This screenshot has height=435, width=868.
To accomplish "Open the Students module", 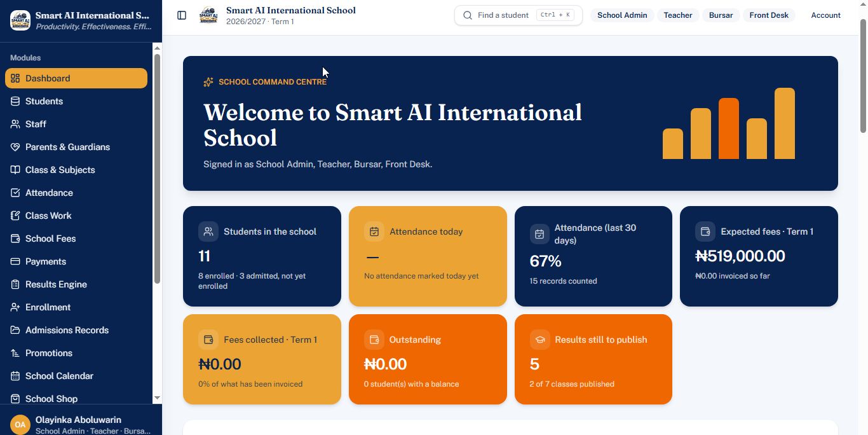I will (x=76, y=101).
